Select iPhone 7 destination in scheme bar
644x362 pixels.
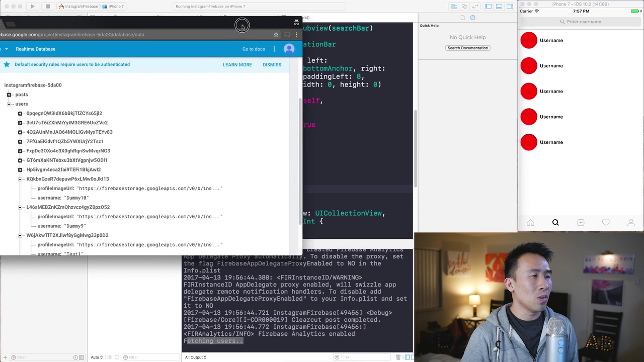(x=113, y=7)
